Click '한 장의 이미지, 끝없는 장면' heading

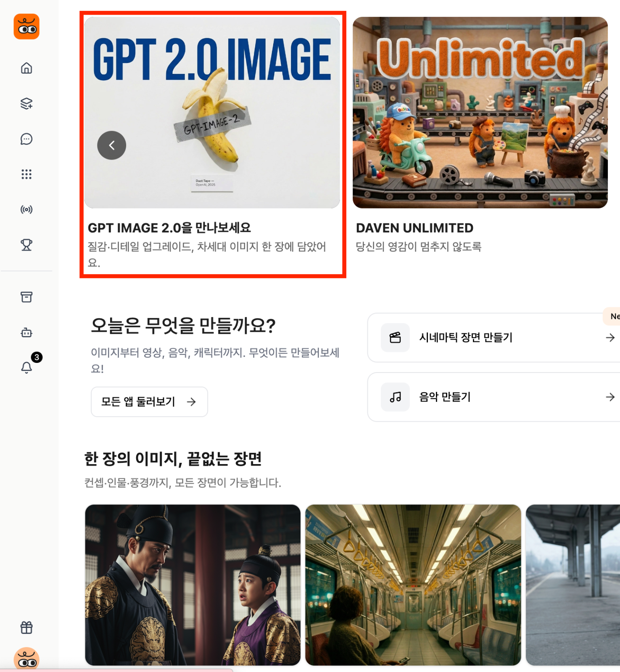tap(173, 459)
